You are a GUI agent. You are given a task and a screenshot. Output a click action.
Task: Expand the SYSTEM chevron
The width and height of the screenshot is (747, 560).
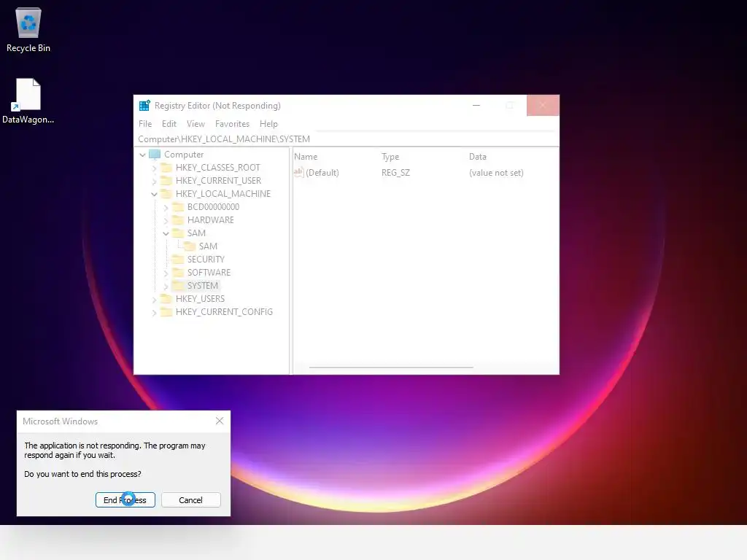click(166, 286)
